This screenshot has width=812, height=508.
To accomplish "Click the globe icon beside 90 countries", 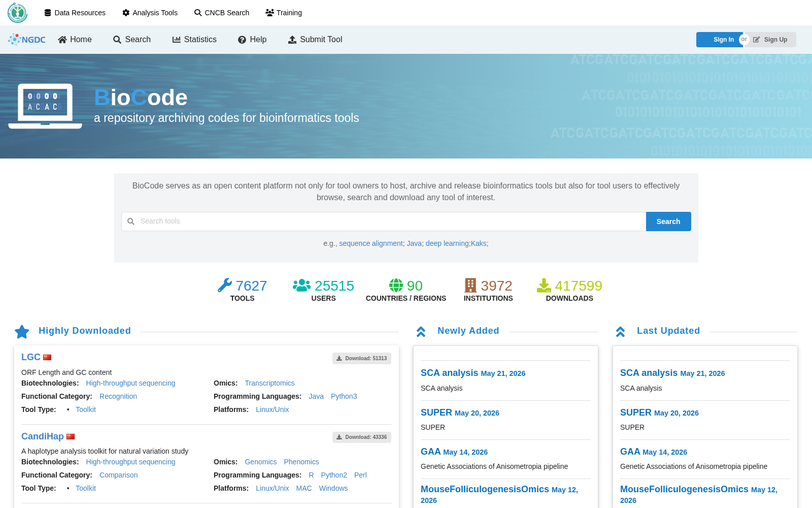I will (396, 285).
